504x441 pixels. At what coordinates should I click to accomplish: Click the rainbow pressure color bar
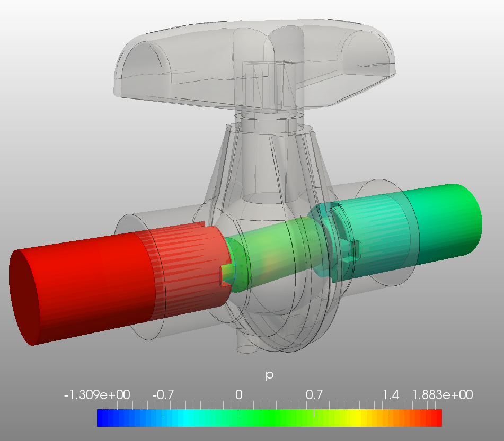tap(269, 418)
